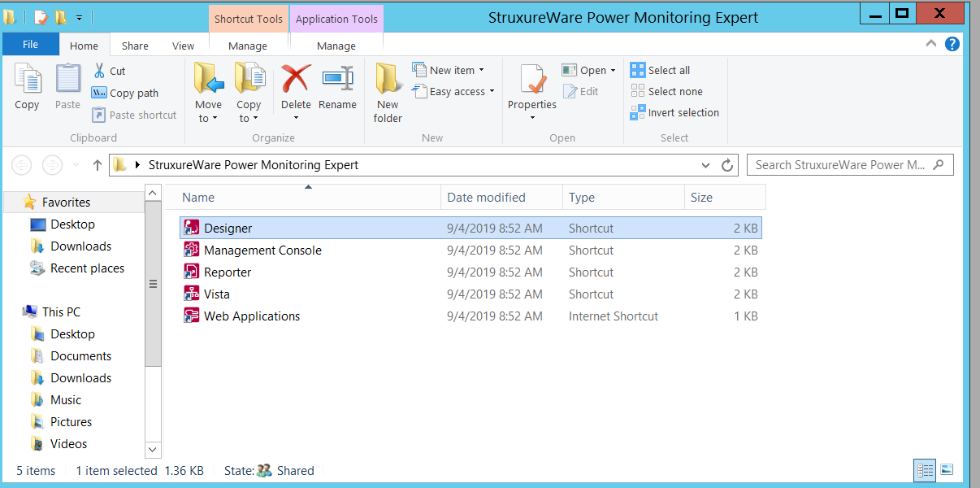980x488 pixels.
Task: Go up one folder level
Action: point(98,165)
